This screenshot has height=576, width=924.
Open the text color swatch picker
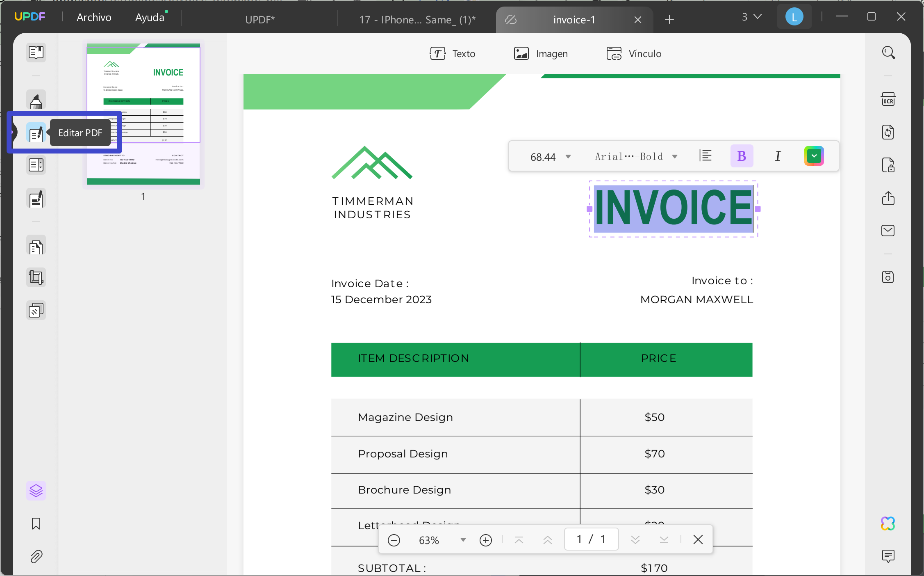pos(814,156)
